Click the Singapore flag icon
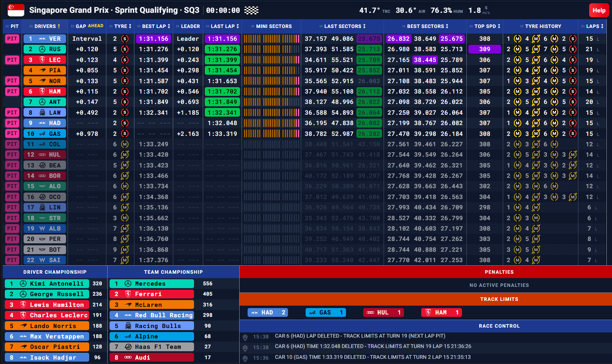612x364 pixels. pyautogui.click(x=16, y=10)
